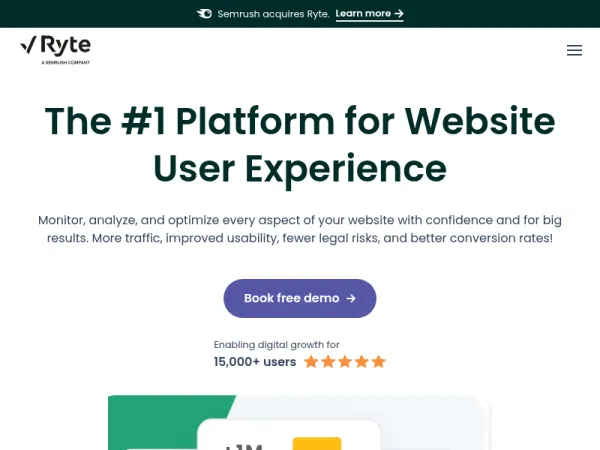Click the first orange rating star
600x450 pixels.
(311, 361)
